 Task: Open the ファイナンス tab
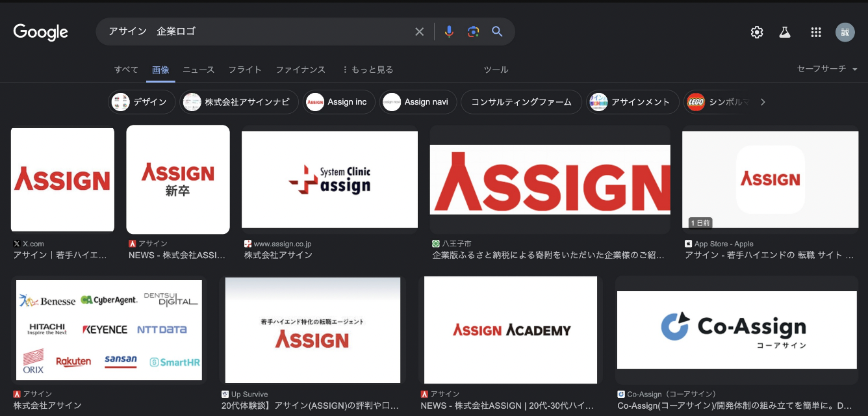click(300, 70)
